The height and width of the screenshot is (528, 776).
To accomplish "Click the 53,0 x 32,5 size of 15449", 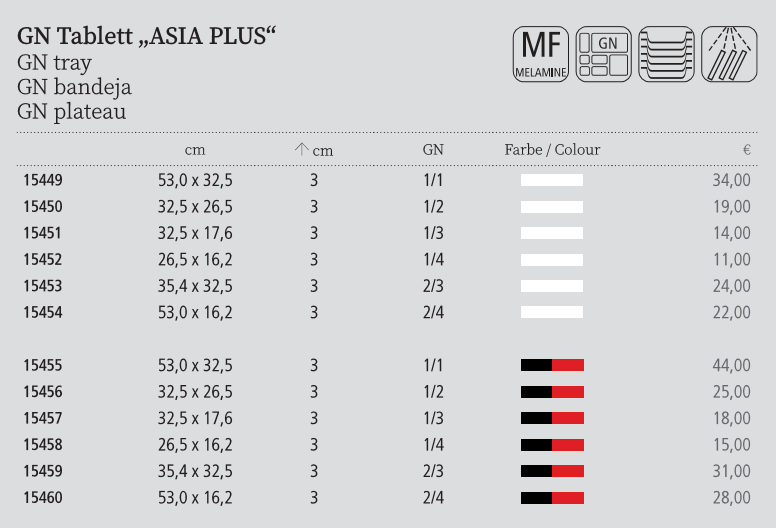I will (195, 181).
